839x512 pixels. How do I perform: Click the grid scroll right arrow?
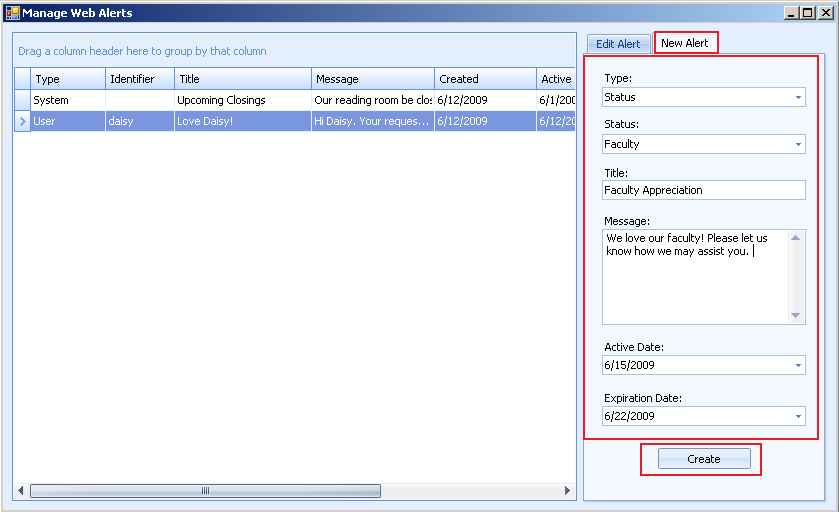point(568,491)
